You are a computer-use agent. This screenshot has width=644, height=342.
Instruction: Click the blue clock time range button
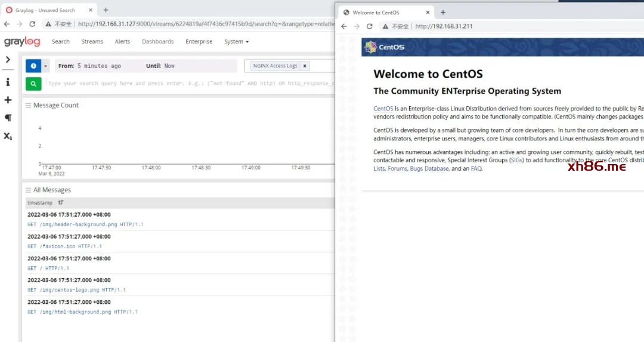[x=33, y=66]
